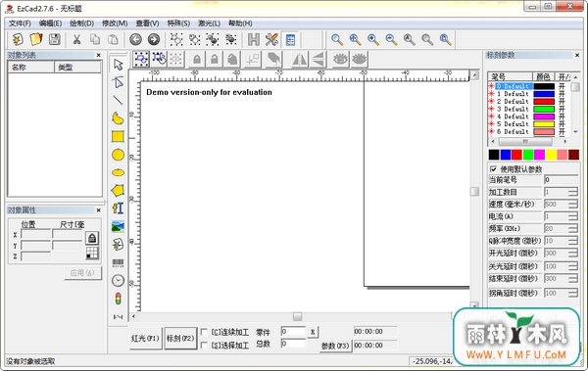Click the mirror vertical icon
The image size is (588, 371).
pyautogui.click(x=318, y=59)
